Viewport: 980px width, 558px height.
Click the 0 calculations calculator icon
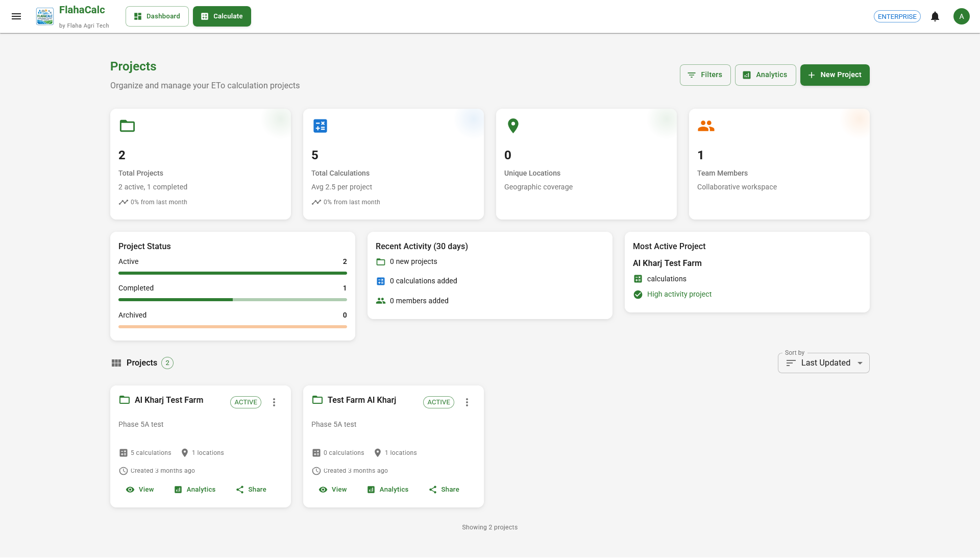pyautogui.click(x=316, y=453)
